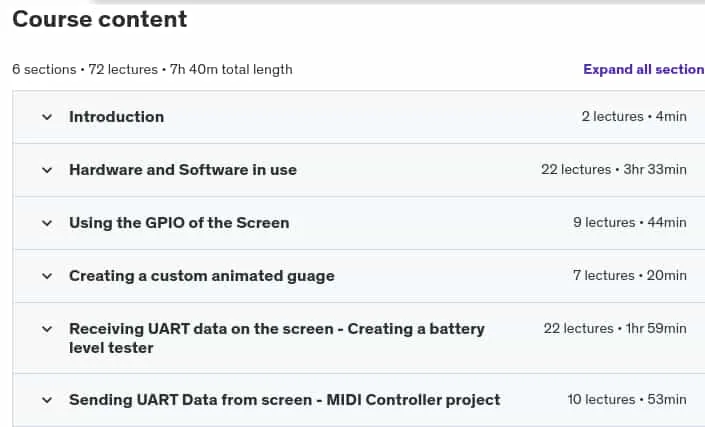Screen dimensions: 705x427
Task: Select Receiving UART data battery level tester title
Action: pos(277,338)
